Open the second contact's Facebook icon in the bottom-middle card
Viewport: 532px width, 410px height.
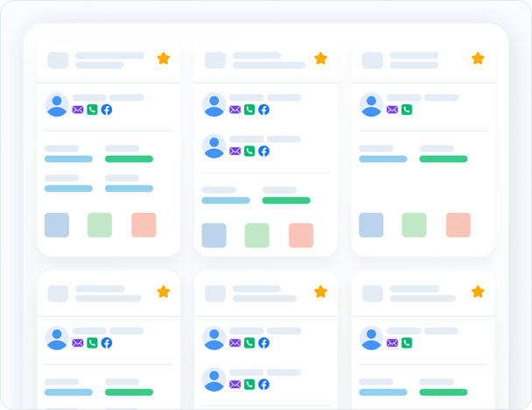click(x=263, y=384)
